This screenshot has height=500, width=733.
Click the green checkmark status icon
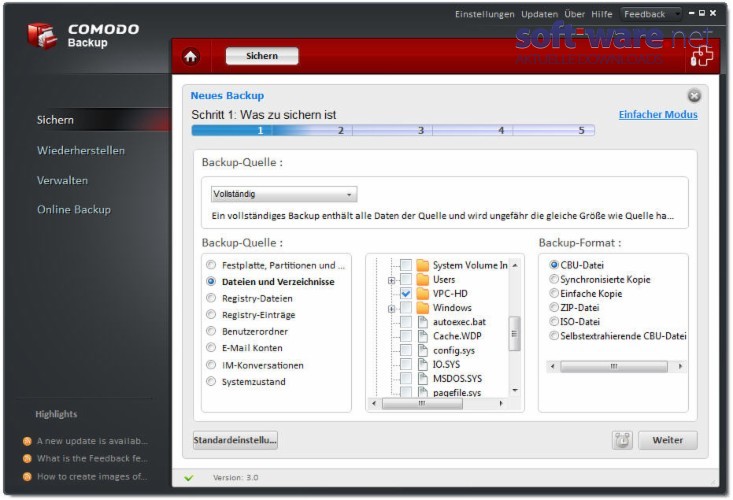pyautogui.click(x=189, y=478)
